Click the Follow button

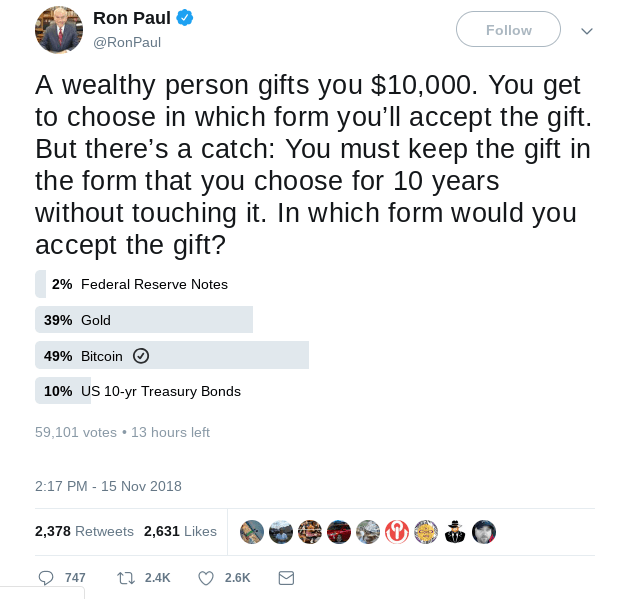pyautogui.click(x=508, y=30)
